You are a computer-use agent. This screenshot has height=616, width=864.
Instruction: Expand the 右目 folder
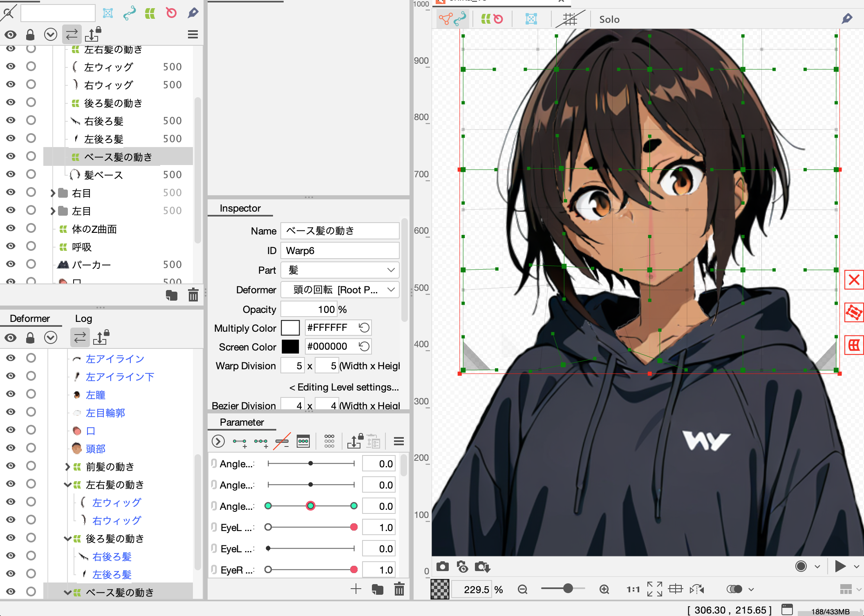coord(53,193)
